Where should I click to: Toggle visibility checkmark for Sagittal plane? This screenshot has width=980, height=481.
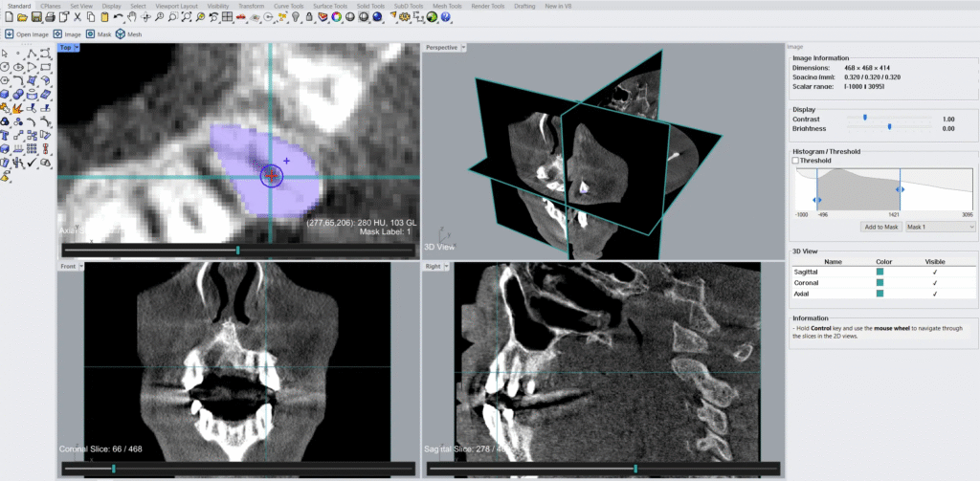pyautogui.click(x=934, y=272)
